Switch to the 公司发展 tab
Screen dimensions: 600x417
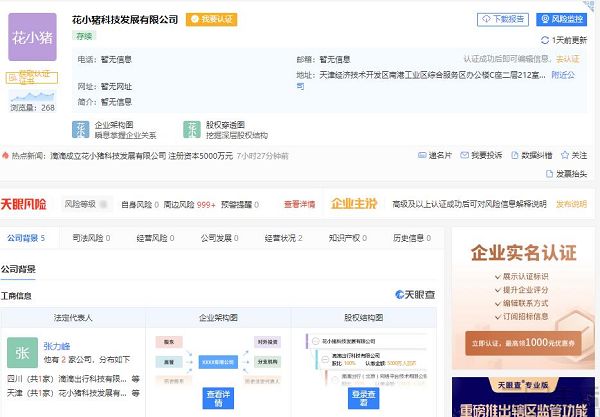tap(220, 238)
